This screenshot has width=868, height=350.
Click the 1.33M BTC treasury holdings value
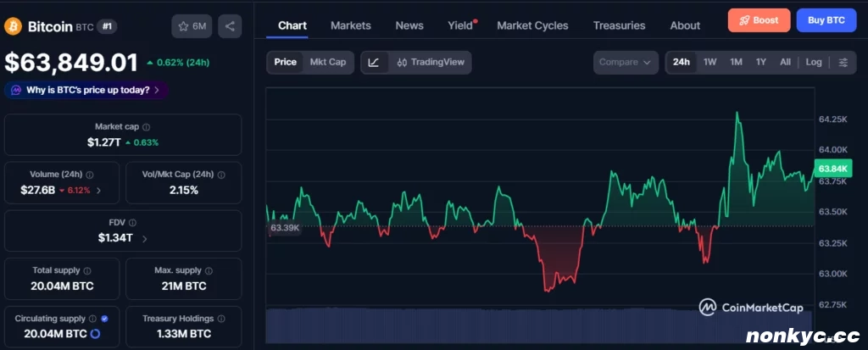[x=184, y=334]
